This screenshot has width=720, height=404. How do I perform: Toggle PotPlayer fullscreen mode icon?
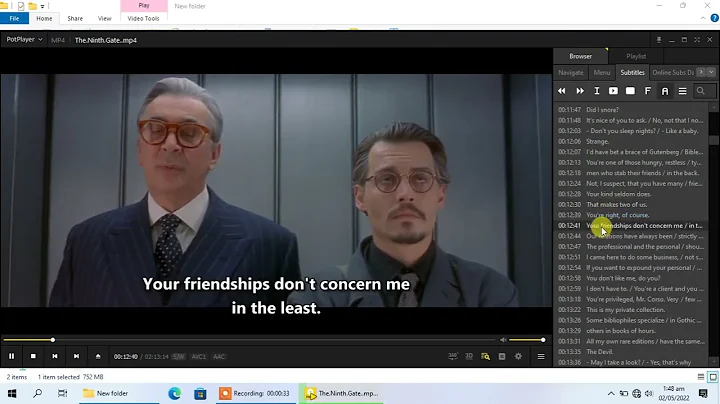coord(697,40)
